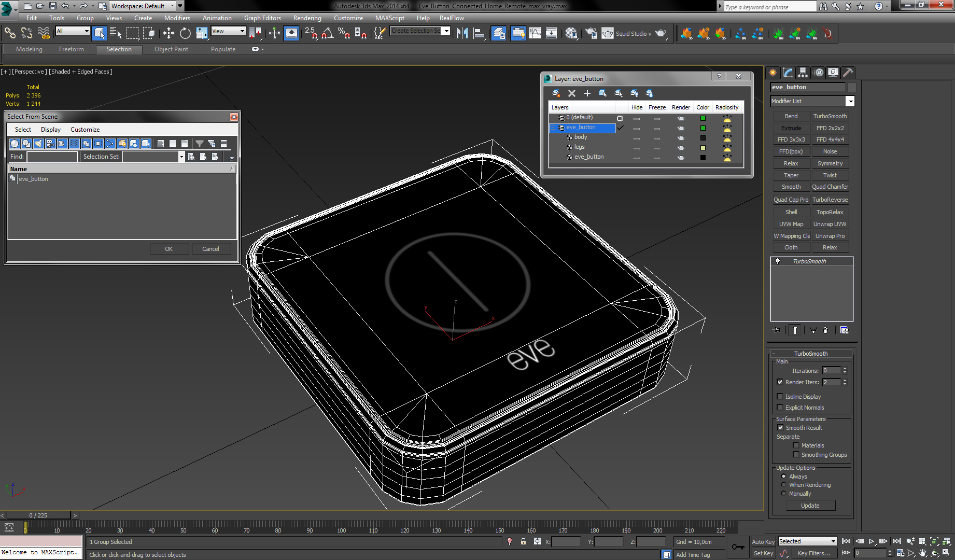Collapse the TurboSmooth rollout
The width and height of the screenshot is (955, 560).
(x=773, y=354)
